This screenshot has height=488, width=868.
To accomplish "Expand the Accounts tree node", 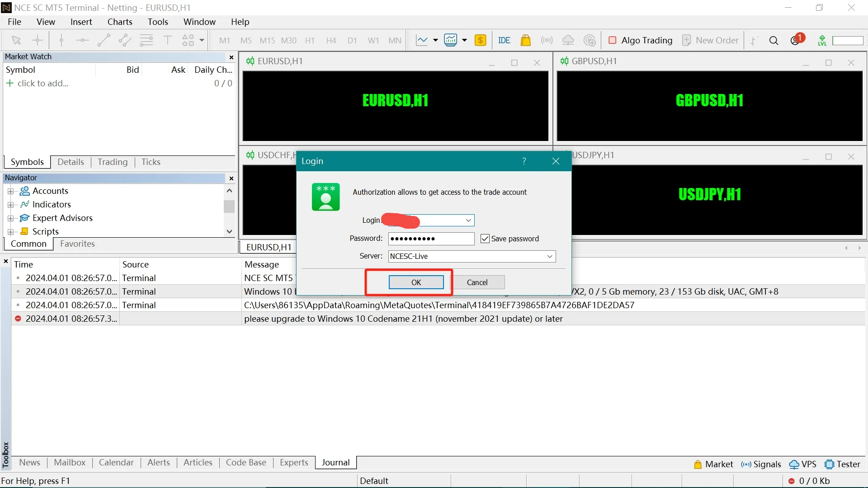I will (x=11, y=192).
